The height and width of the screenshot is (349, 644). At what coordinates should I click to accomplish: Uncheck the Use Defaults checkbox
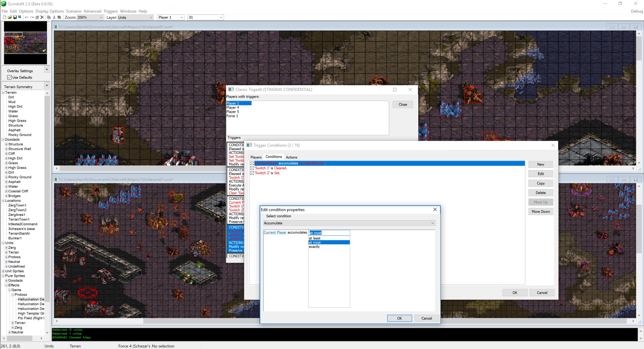9,78
